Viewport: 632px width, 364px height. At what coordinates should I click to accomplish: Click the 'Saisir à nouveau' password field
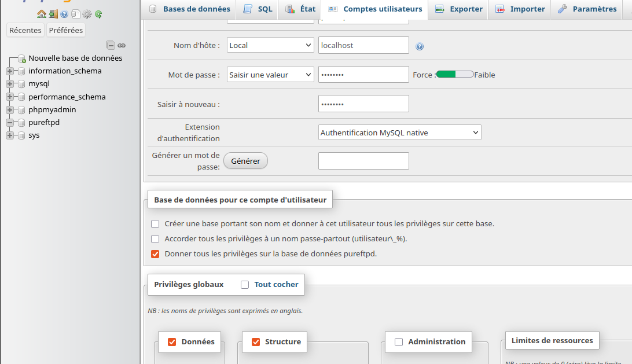(363, 103)
